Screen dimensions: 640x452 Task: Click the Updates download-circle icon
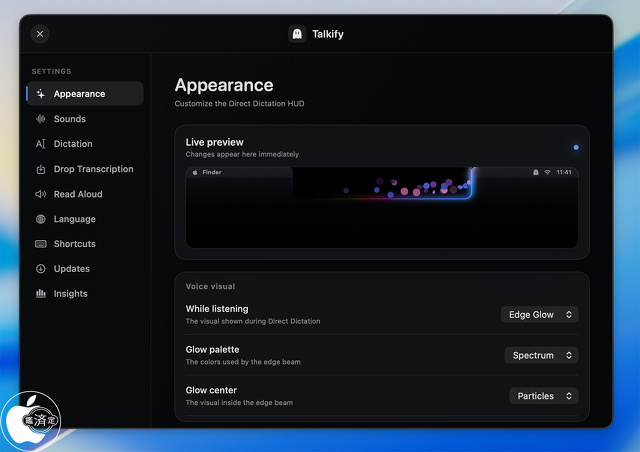[x=41, y=269]
